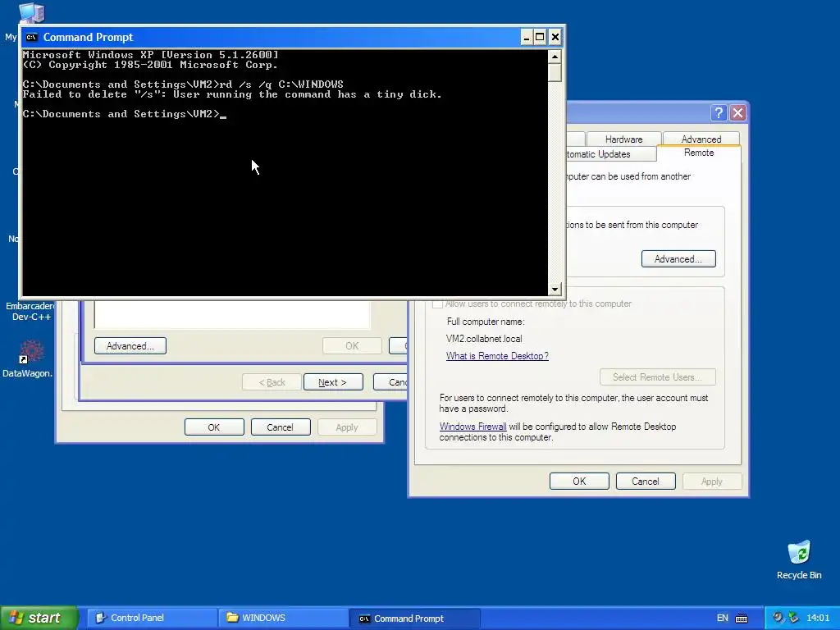Click the My Computer desktop icon
The height and width of the screenshot is (630, 840).
[x=31, y=12]
